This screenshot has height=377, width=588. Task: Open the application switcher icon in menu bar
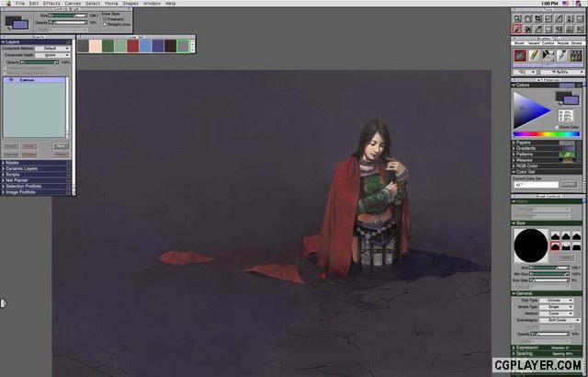[x=578, y=3]
